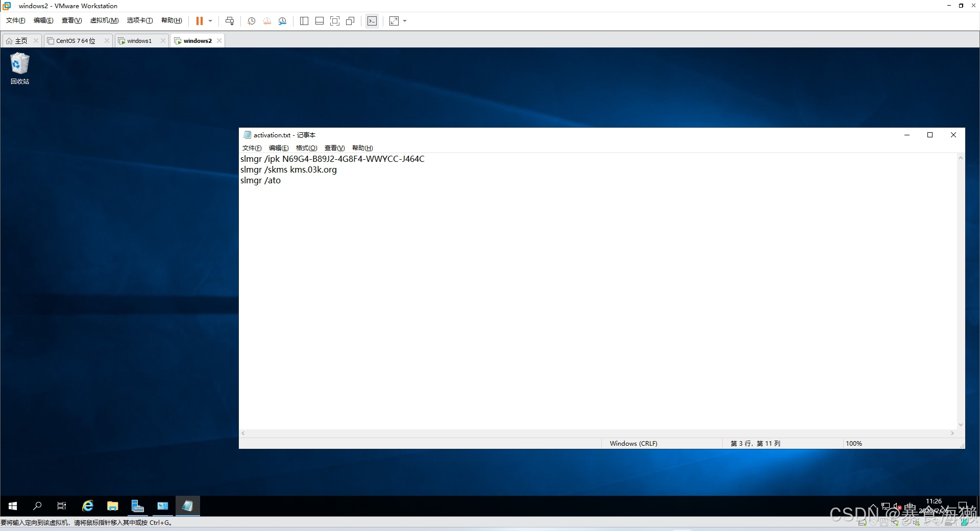Click the VMware pause virtual machine button
This screenshot has height=531, width=980.
[x=199, y=21]
